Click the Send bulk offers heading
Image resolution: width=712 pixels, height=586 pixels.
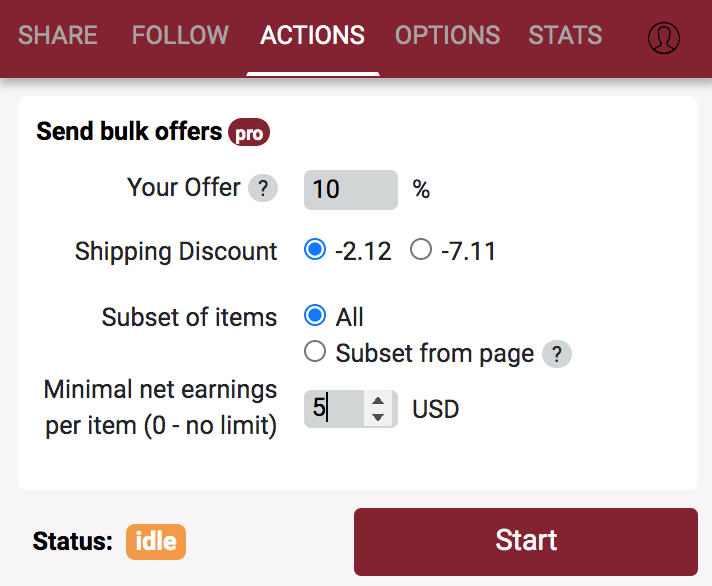tap(129, 132)
